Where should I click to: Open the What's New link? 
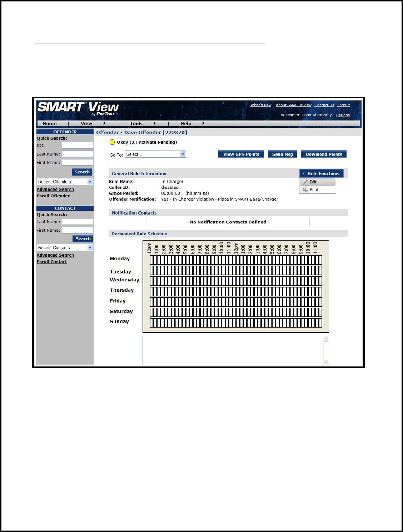[x=261, y=105]
